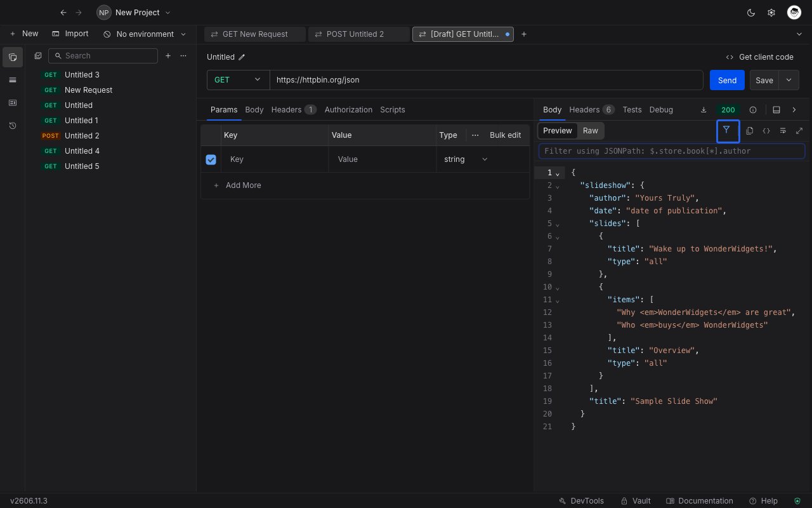Open the response Tests tab

coord(632,110)
